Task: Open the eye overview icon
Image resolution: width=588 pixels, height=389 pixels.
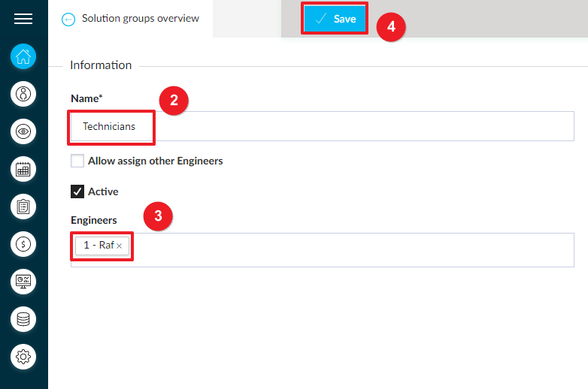Action: pyautogui.click(x=23, y=131)
